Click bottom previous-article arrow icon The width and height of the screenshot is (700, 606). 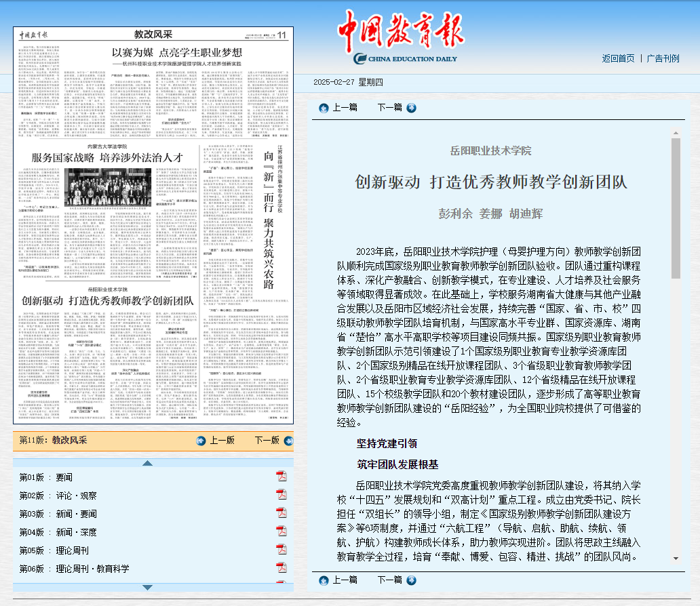pyautogui.click(x=324, y=580)
